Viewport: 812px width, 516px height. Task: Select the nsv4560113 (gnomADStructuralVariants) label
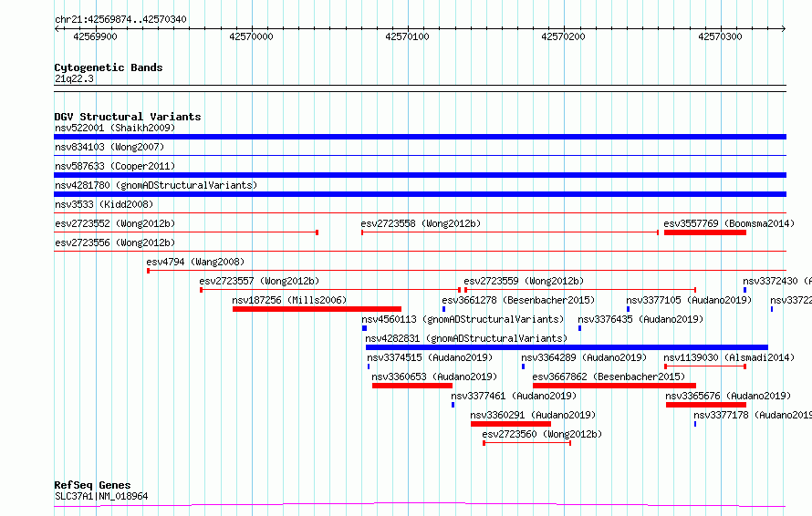(463, 319)
